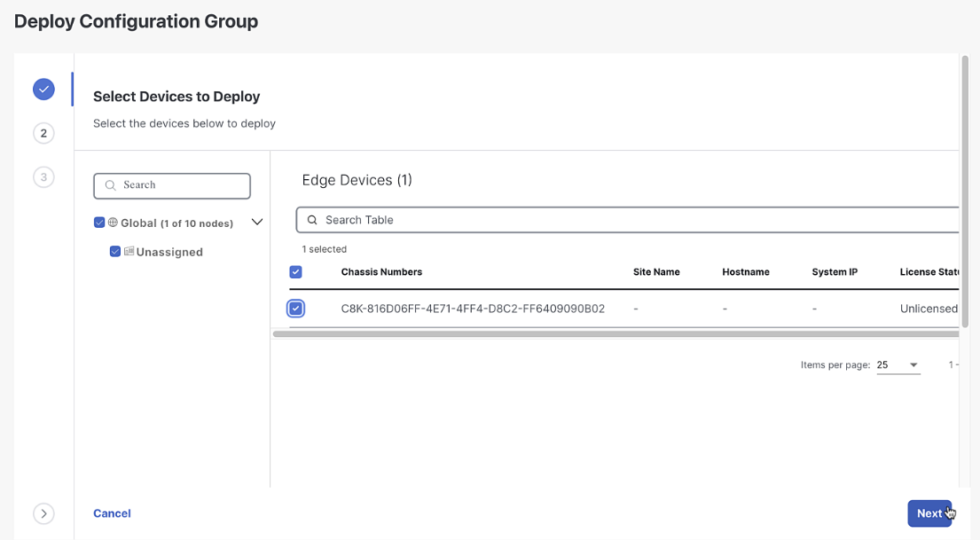
Task: Go to step 3 in the wizard
Action: (x=43, y=176)
